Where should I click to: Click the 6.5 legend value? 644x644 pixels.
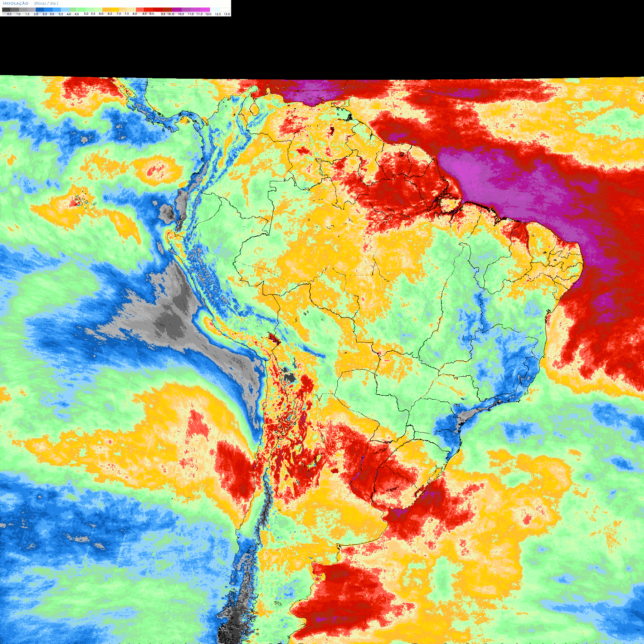tap(110, 14)
